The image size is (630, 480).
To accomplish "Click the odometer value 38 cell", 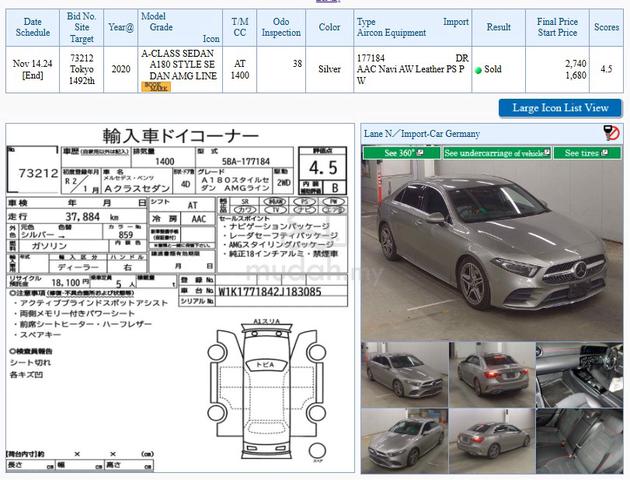I will pos(281,69).
